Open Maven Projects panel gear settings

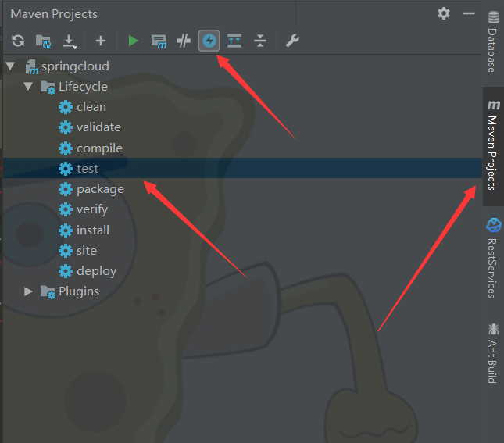(x=444, y=13)
